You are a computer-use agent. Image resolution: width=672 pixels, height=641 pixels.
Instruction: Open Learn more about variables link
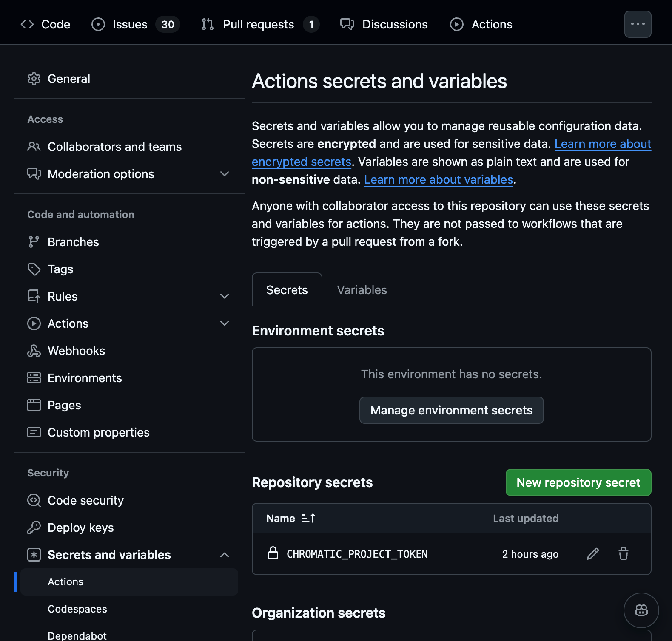(x=439, y=180)
